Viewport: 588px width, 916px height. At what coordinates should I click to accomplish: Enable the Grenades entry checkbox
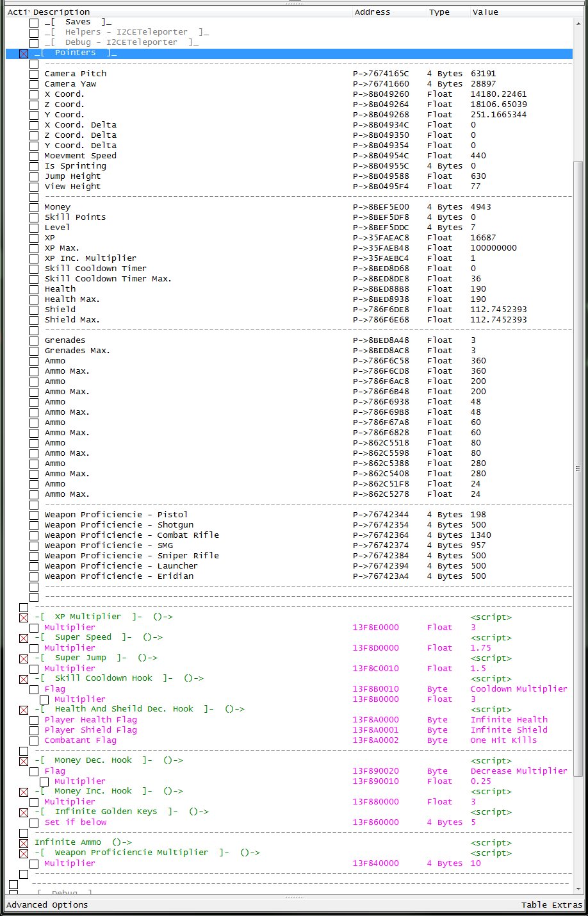(x=34, y=341)
